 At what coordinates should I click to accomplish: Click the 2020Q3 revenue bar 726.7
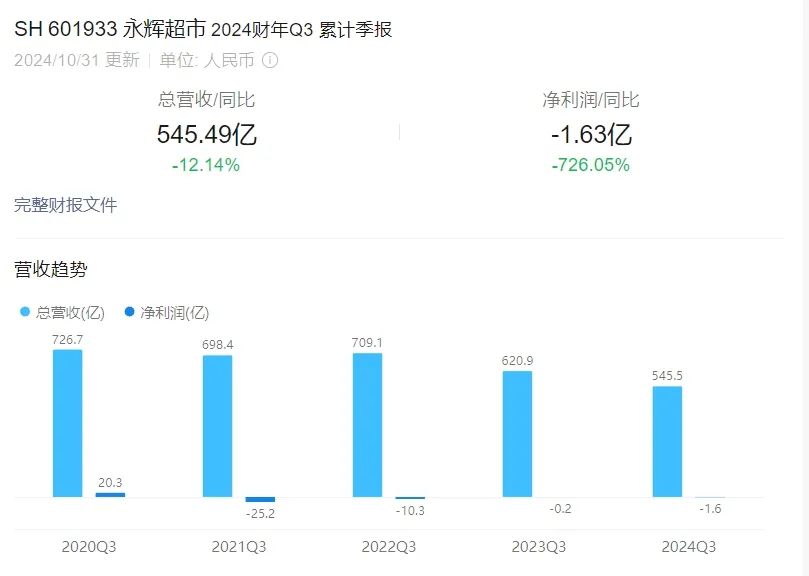click(x=68, y=423)
